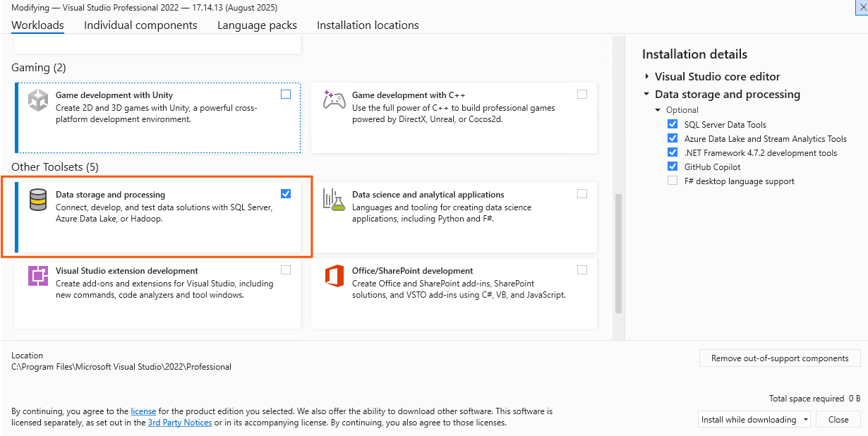868x436 pixels.
Task: Open the Install while downloading dropdown
Action: click(754, 419)
